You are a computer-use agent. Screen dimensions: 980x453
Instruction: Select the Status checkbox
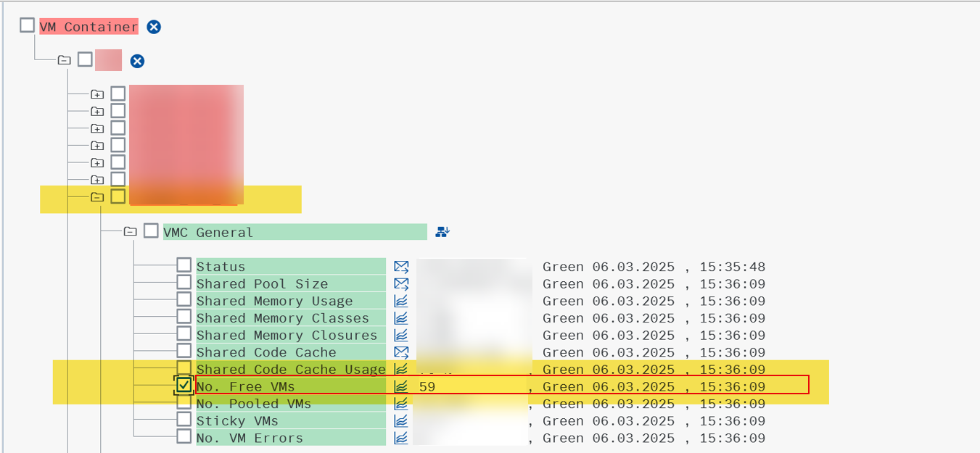coord(184,265)
